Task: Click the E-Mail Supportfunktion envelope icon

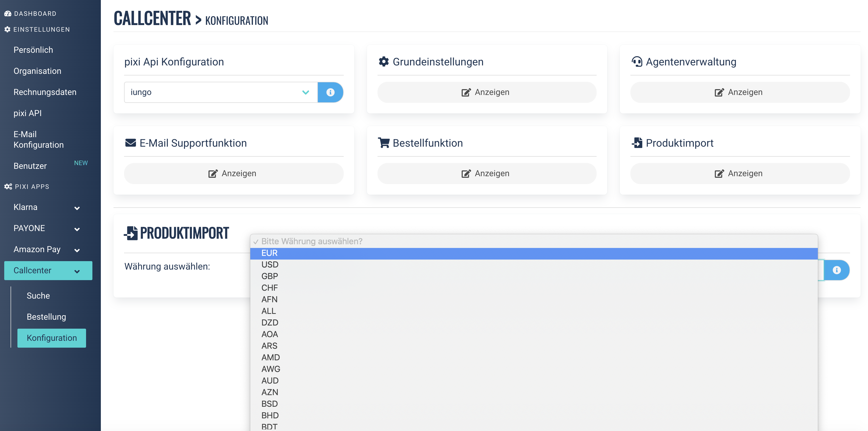Action: [x=130, y=143]
